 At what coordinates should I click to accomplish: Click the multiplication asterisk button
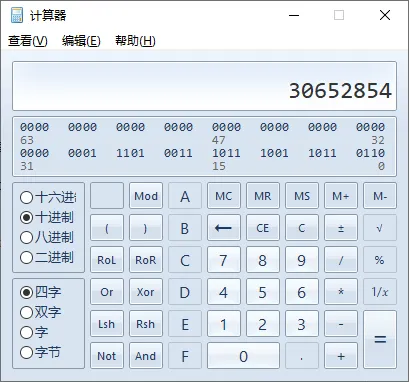click(x=341, y=292)
